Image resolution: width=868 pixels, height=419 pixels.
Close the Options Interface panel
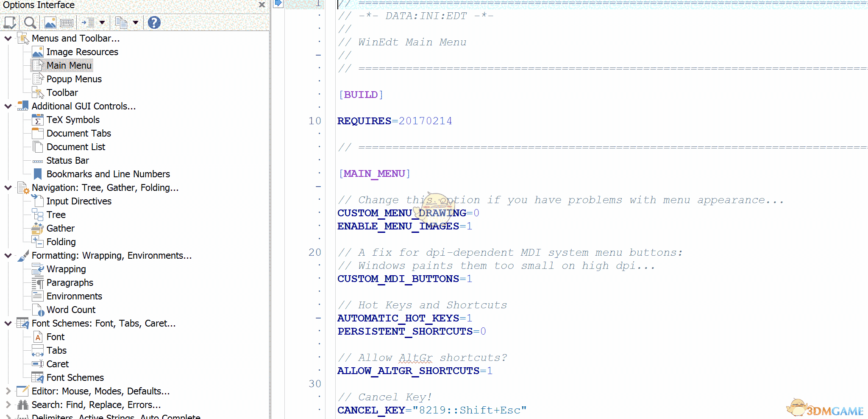tap(262, 5)
